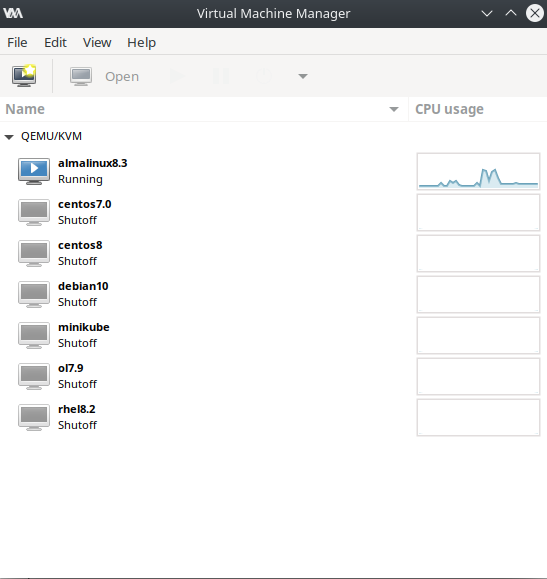Click the Create new virtual machine icon
Image resolution: width=547 pixels, height=579 pixels.
click(x=24, y=76)
